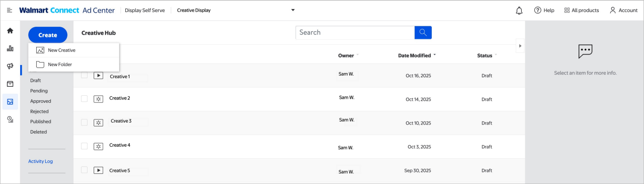Click the Creative Hub heading
Screen dimensions: 644x184
point(99,33)
